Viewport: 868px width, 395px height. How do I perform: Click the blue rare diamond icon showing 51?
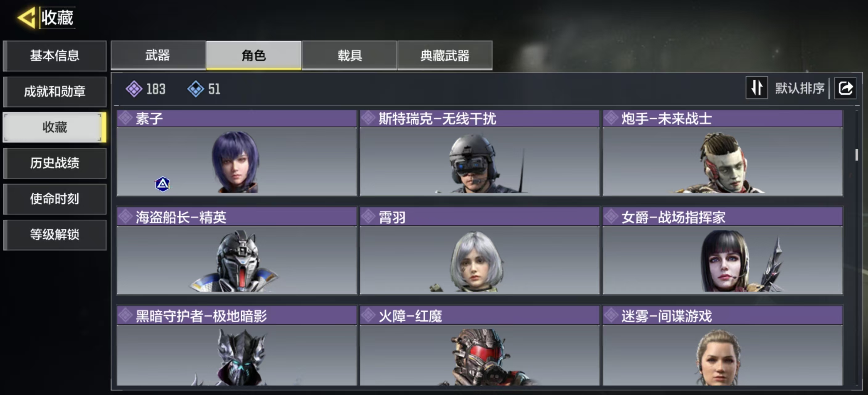point(196,89)
